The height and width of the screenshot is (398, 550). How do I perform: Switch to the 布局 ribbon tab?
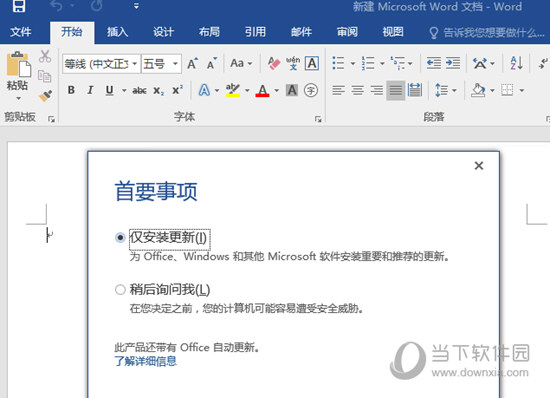[209, 32]
